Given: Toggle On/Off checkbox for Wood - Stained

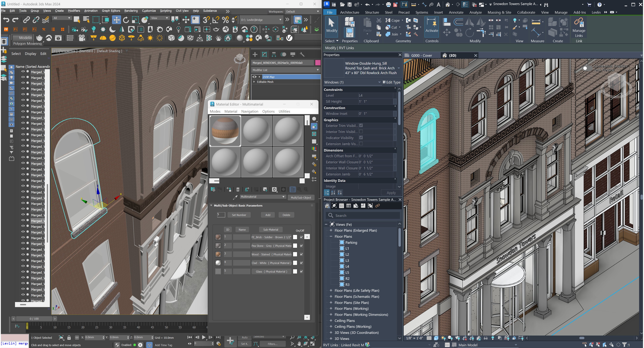Looking at the screenshot, I should tap(301, 254).
